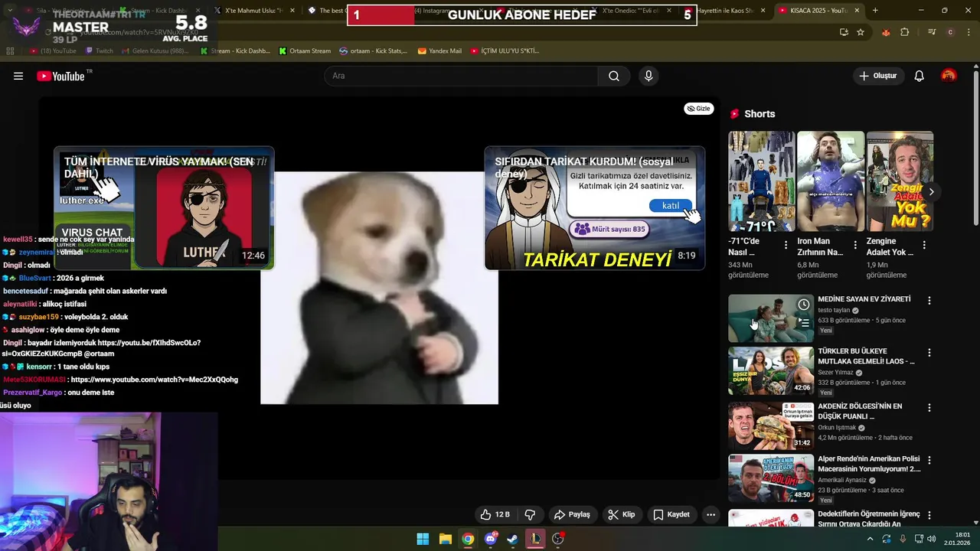Screen dimensions: 980x551
Task: Open YouTube notifications bell
Action: 920,76
